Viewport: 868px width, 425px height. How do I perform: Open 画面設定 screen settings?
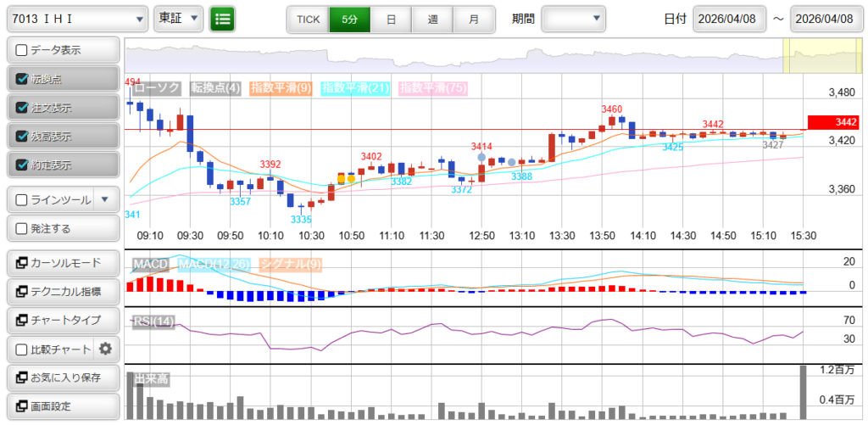63,406
